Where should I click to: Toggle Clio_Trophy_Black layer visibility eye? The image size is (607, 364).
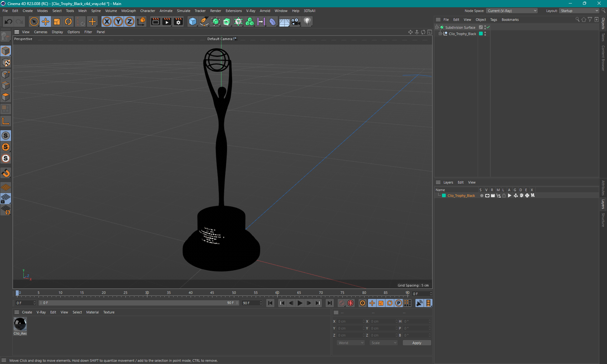487,196
